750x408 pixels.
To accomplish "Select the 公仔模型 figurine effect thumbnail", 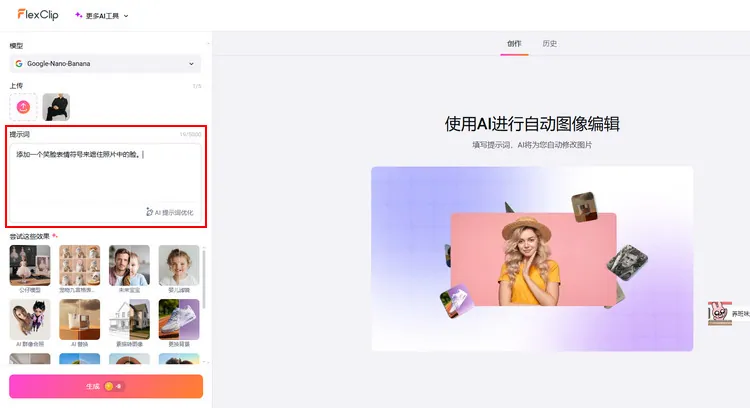I will (x=30, y=265).
